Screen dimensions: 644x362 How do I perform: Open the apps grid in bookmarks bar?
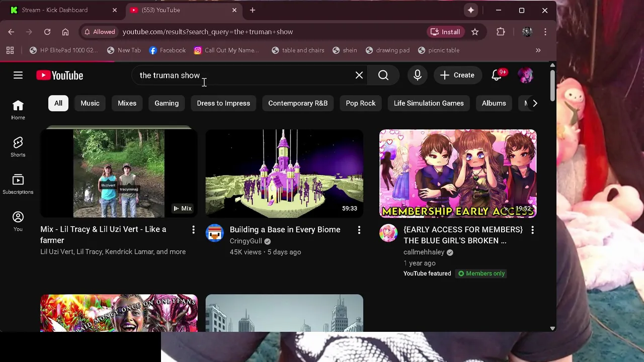point(10,50)
